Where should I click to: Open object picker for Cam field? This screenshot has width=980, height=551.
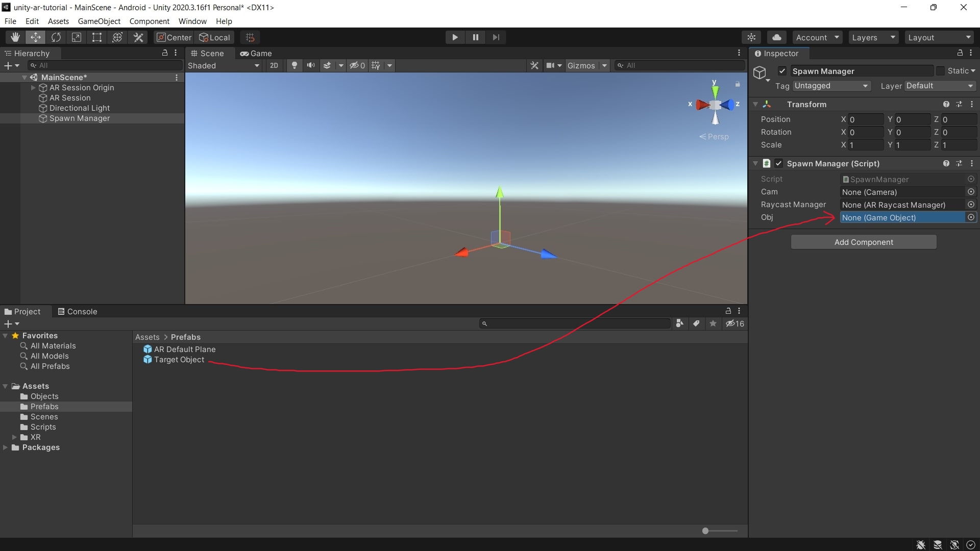pyautogui.click(x=971, y=192)
